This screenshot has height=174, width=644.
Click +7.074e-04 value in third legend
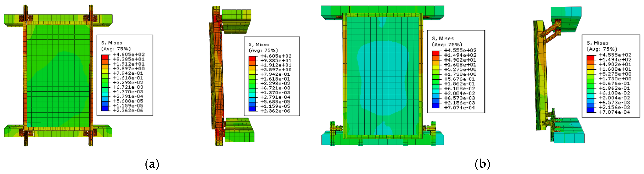click(459, 108)
